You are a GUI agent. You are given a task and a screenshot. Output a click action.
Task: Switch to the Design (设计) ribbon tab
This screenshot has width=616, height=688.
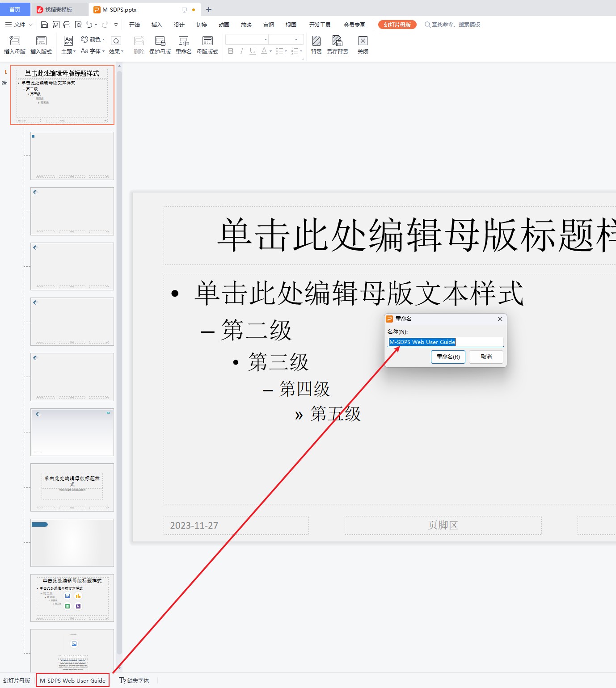(x=179, y=25)
